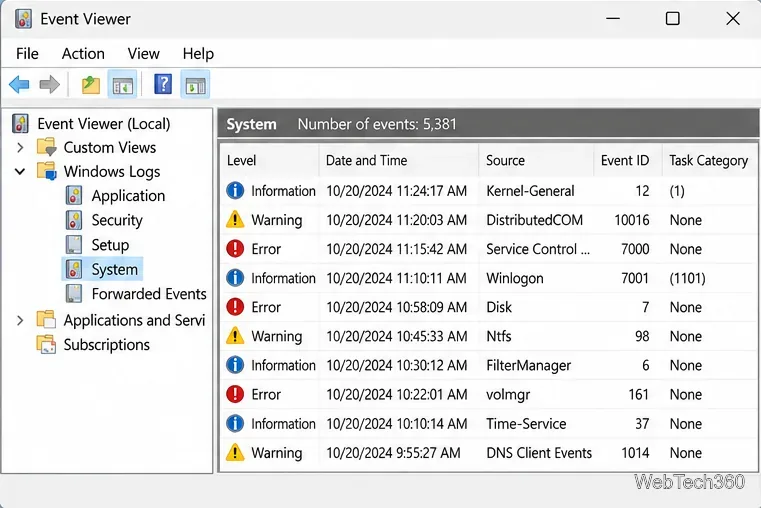The image size is (761, 508).
Task: Click the Event Viewer (Local) root icon
Action: [20, 123]
